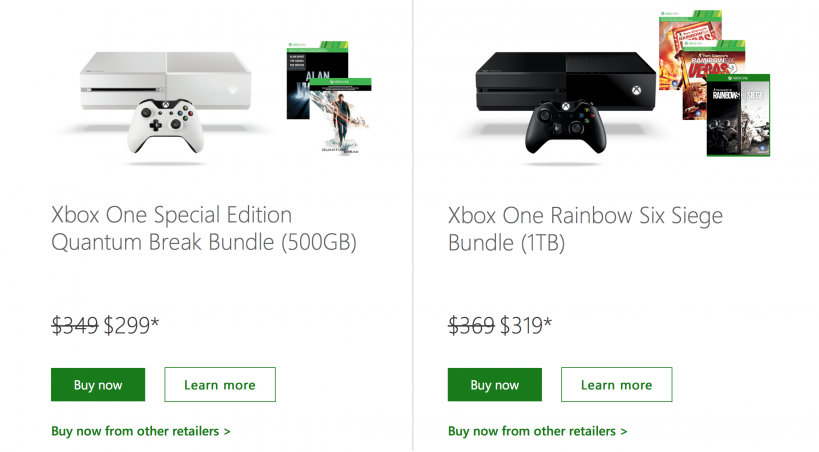Click Learn more for Rainbow Six Siege Bundle
819x452 pixels.
[616, 385]
